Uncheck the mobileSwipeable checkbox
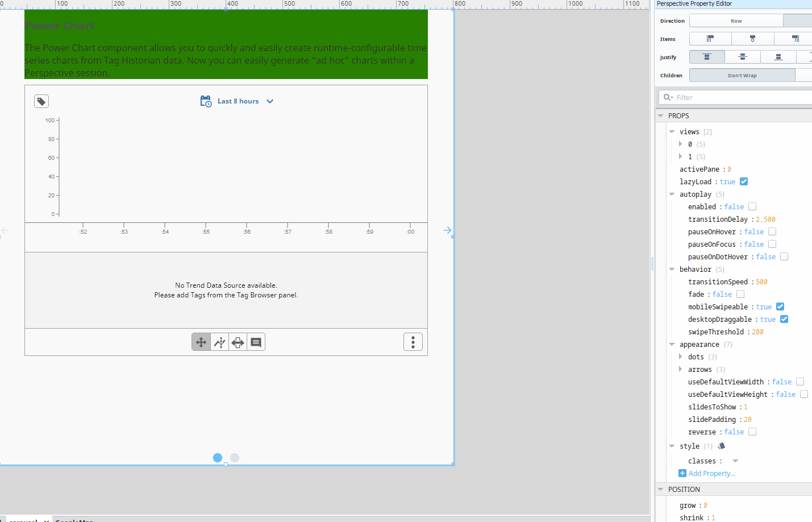Screen dimensions: 812x522 [x=780, y=306]
